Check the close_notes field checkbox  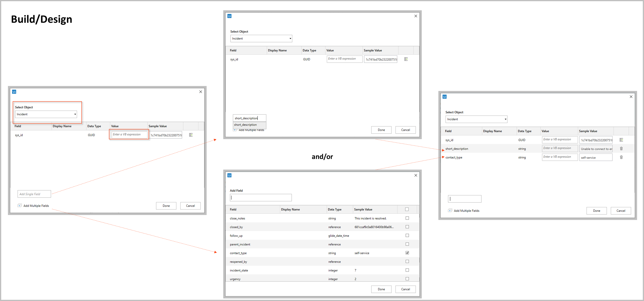click(x=407, y=218)
